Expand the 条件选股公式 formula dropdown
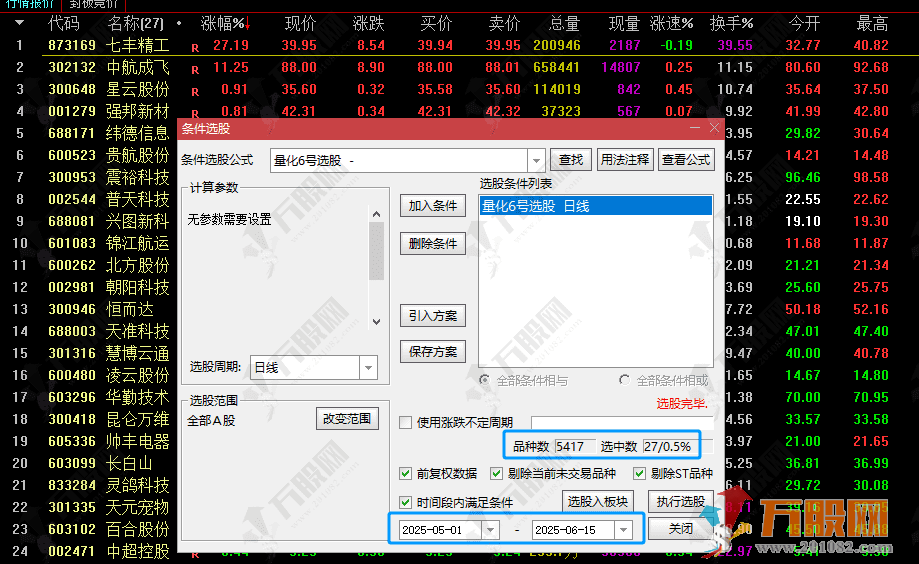 (x=536, y=160)
